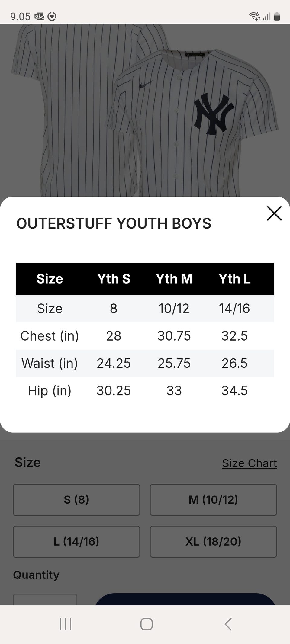Choose the L (14/16) size option

(x=76, y=542)
